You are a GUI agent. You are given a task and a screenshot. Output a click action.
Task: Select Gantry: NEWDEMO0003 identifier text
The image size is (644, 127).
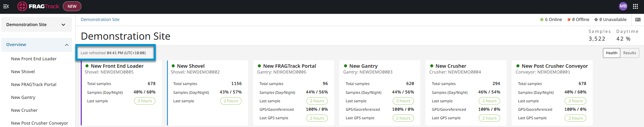pyautogui.click(x=368, y=72)
